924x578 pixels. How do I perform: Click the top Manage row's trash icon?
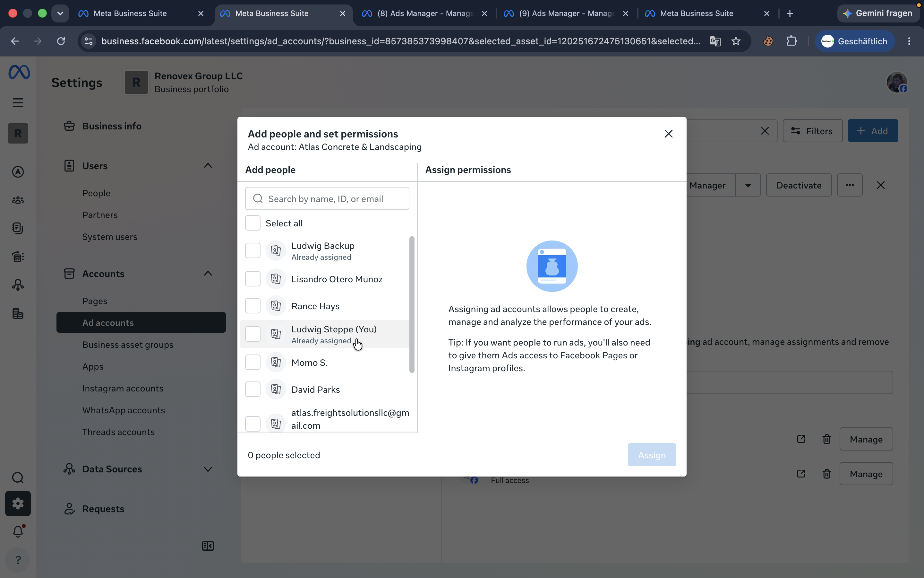[x=827, y=439]
